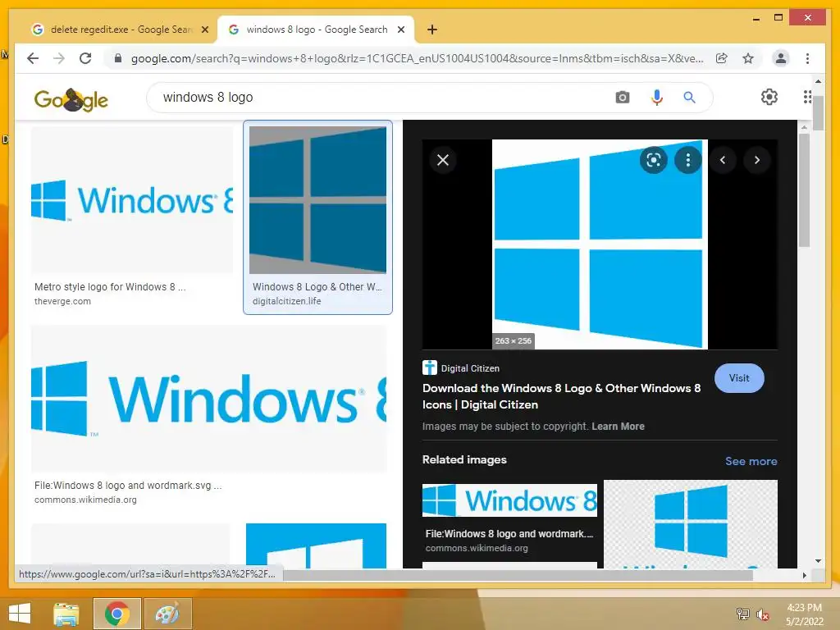Close the image preview panel
Viewport: 840px width, 630px height.
coord(442,160)
